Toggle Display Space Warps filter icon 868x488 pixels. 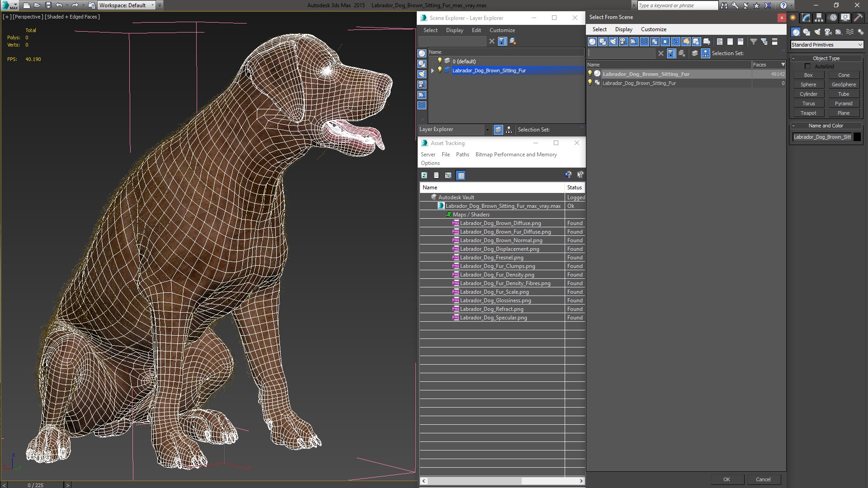coord(644,42)
